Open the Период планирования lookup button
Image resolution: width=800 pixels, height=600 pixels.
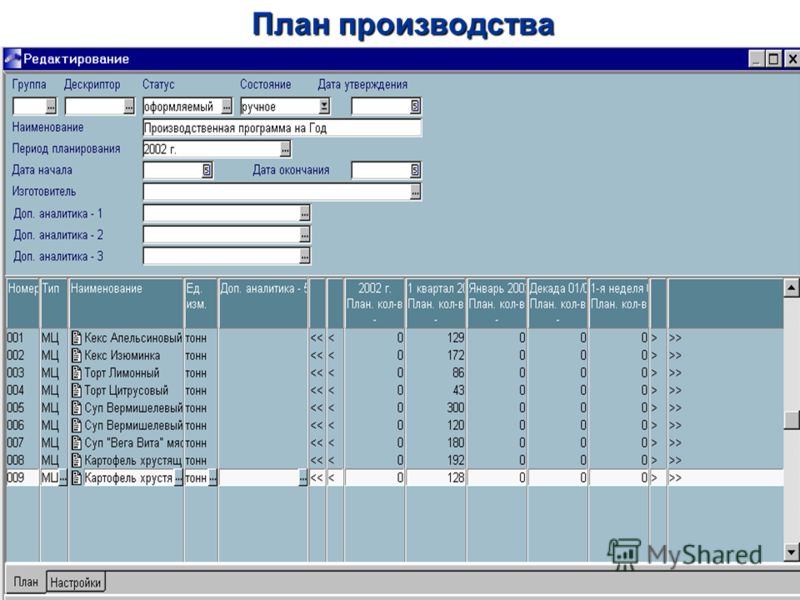tap(285, 149)
